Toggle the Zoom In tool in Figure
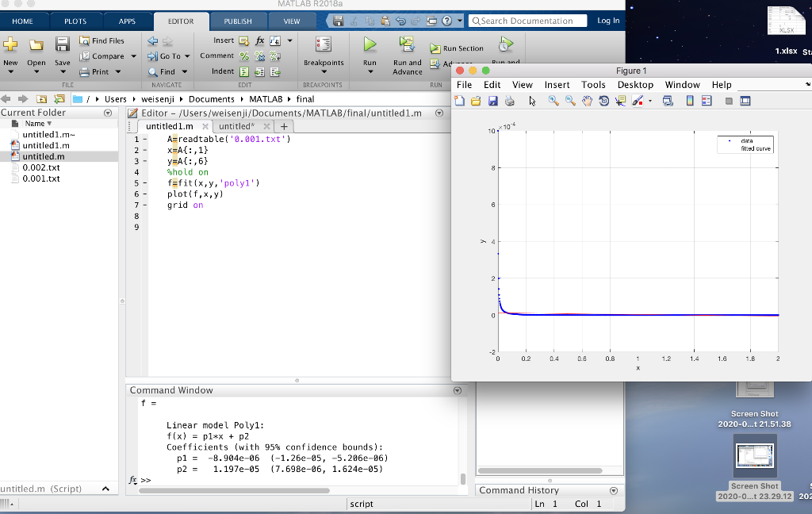Screen dimensions: 812x514 coord(553,102)
